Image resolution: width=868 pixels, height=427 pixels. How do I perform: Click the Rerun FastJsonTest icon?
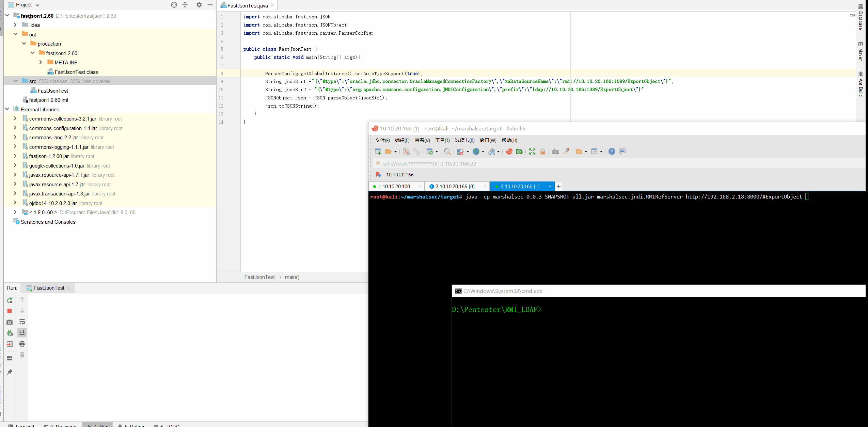(10, 300)
